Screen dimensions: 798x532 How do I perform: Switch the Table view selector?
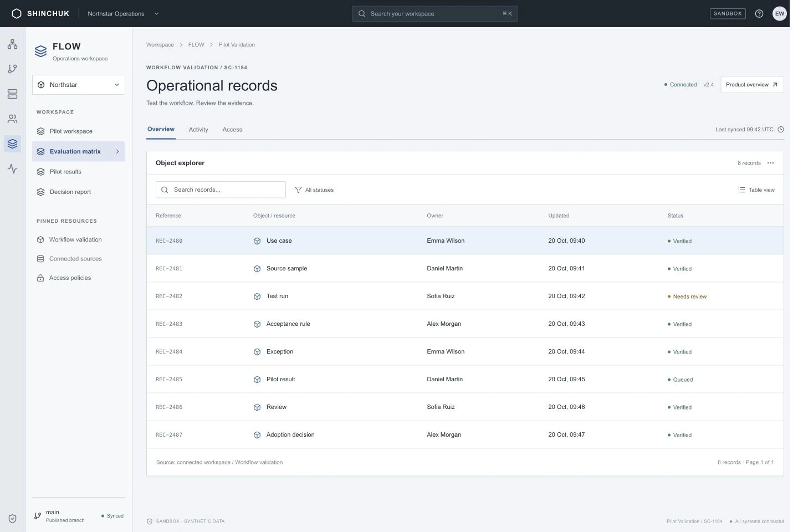[756, 190]
